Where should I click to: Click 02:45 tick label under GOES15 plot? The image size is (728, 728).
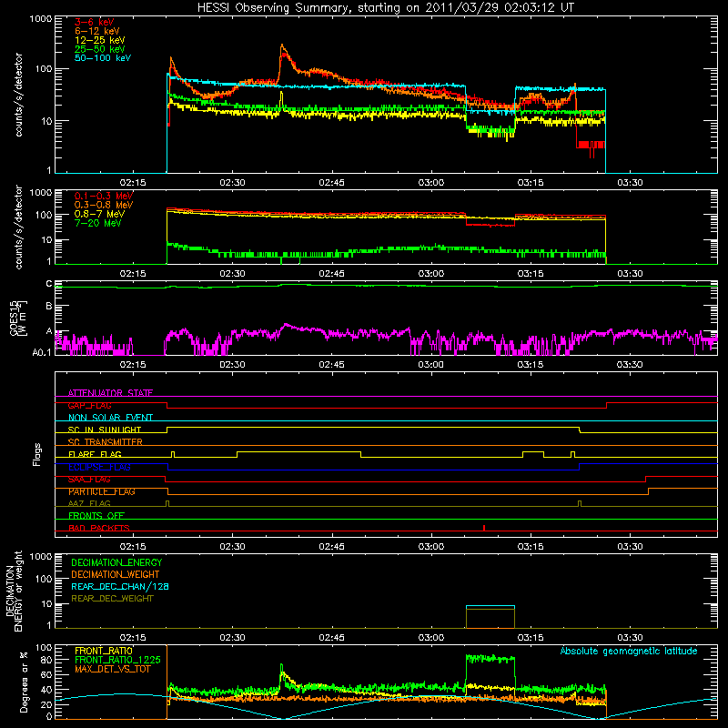[331, 365]
